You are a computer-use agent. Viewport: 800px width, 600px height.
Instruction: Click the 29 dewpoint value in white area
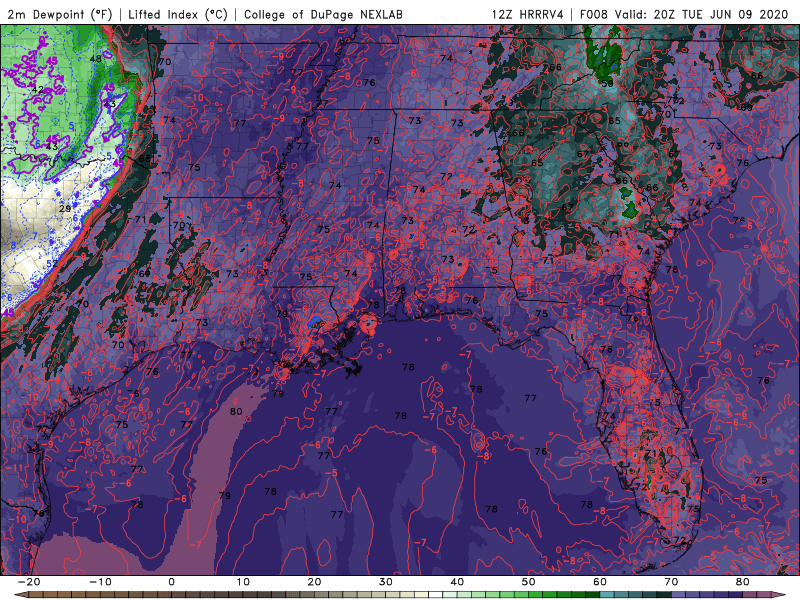(x=65, y=209)
